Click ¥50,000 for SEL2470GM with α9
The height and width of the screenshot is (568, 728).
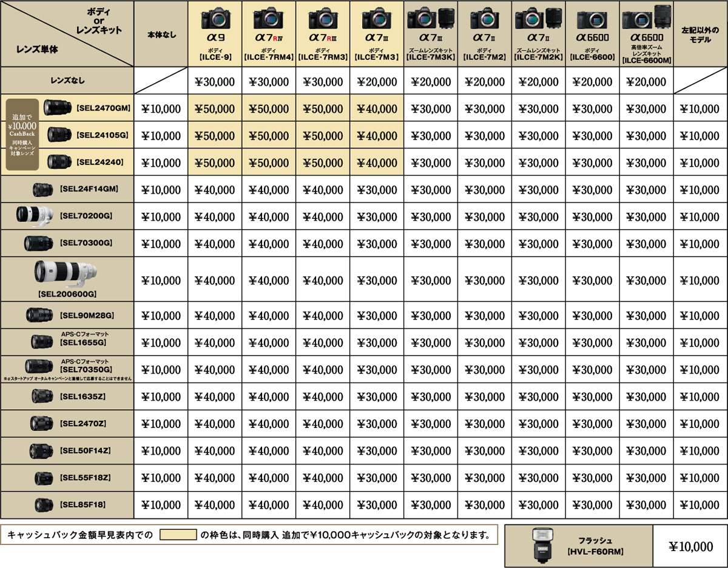tap(215, 109)
